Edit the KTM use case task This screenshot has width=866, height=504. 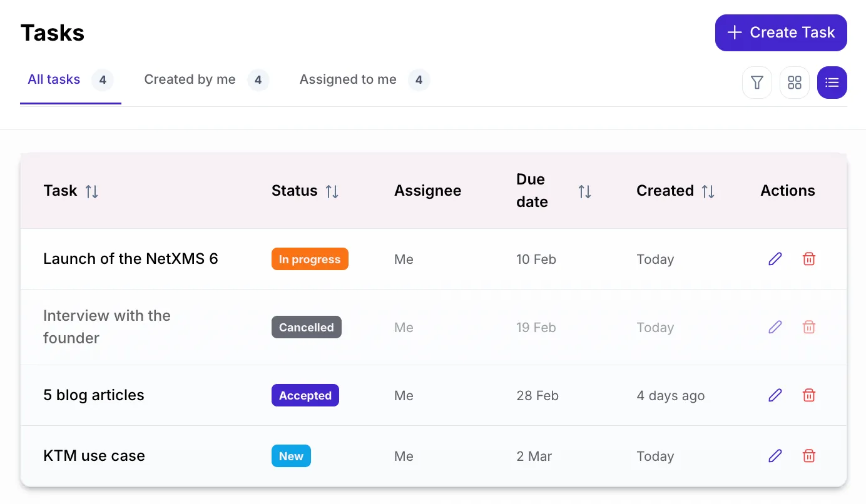[775, 456]
